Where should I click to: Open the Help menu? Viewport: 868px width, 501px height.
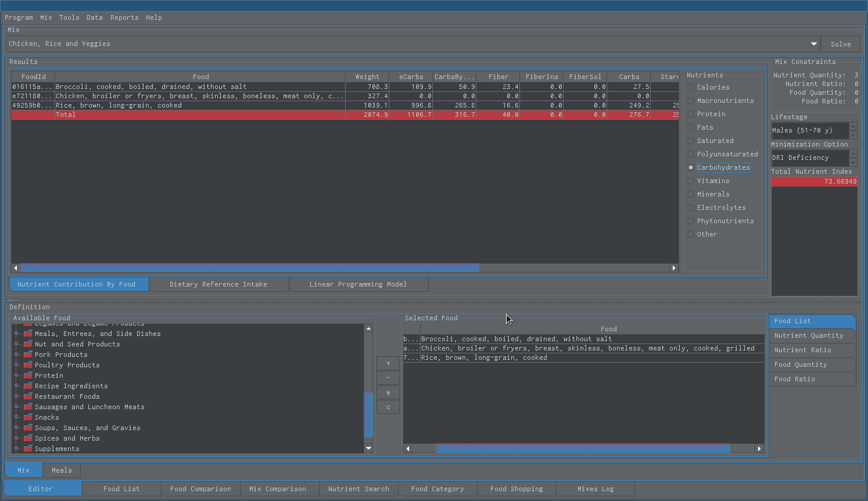click(x=154, y=17)
